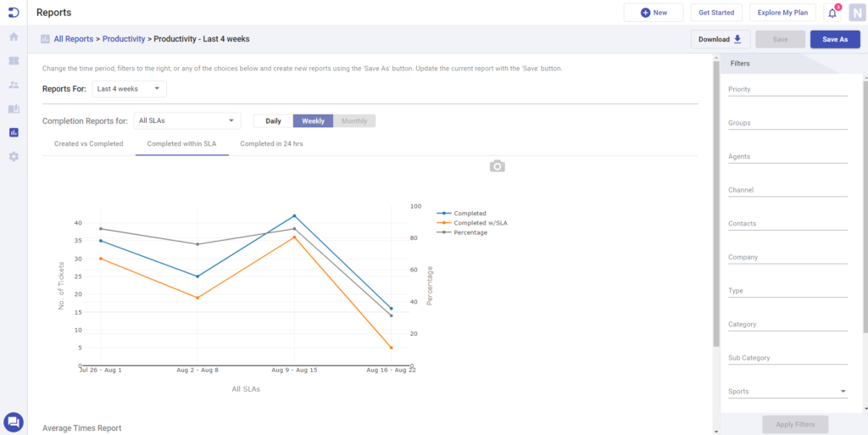868x435 pixels.
Task: Click the Priority filter field
Action: (787, 89)
